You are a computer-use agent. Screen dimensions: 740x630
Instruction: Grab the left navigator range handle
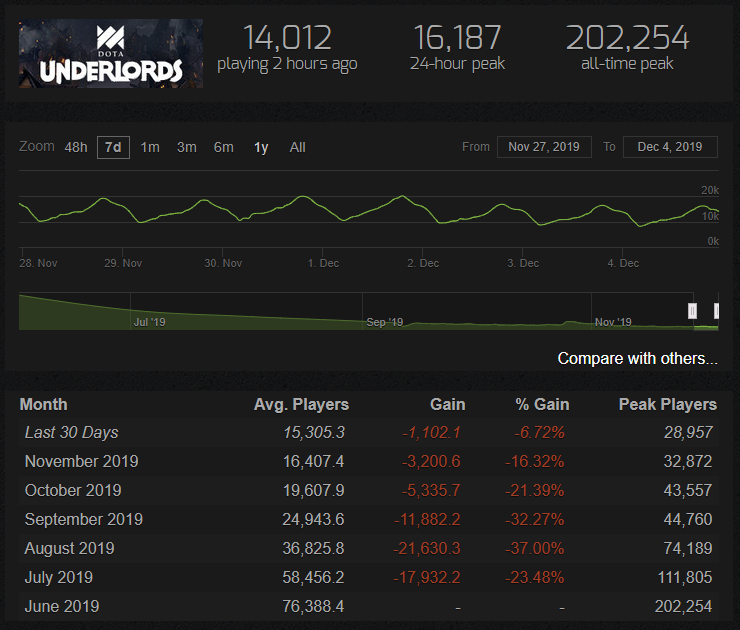point(692,311)
